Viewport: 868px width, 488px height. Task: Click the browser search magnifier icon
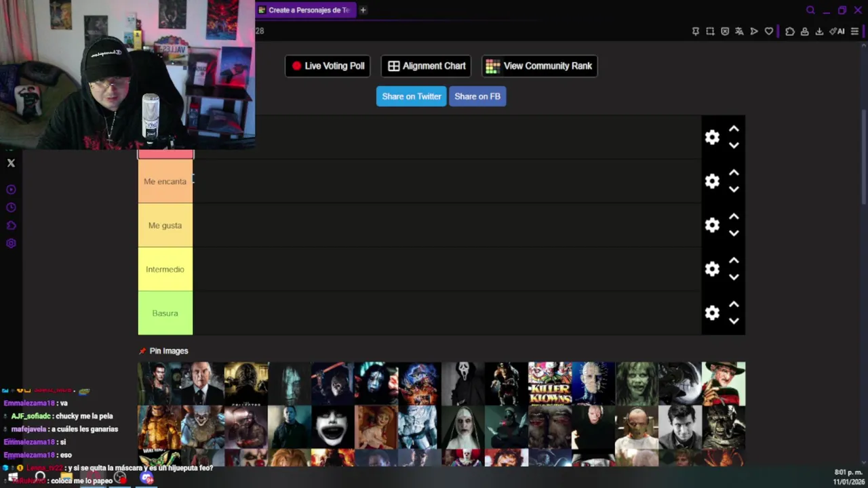(810, 10)
